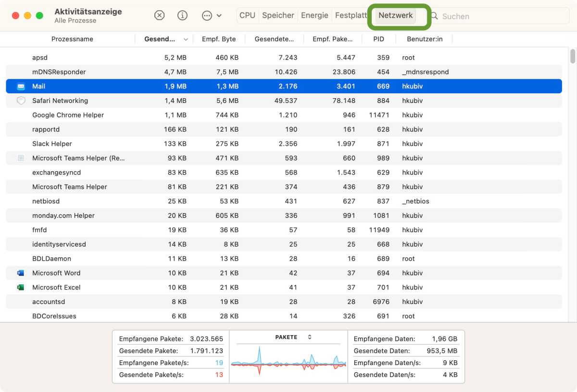Sort by the Gesendete... packets column
This screenshot has width=577, height=392.
(274, 39)
